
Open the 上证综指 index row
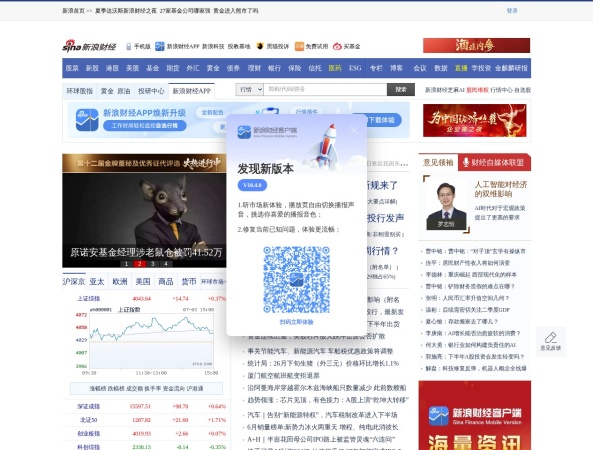pyautogui.click(x=144, y=298)
